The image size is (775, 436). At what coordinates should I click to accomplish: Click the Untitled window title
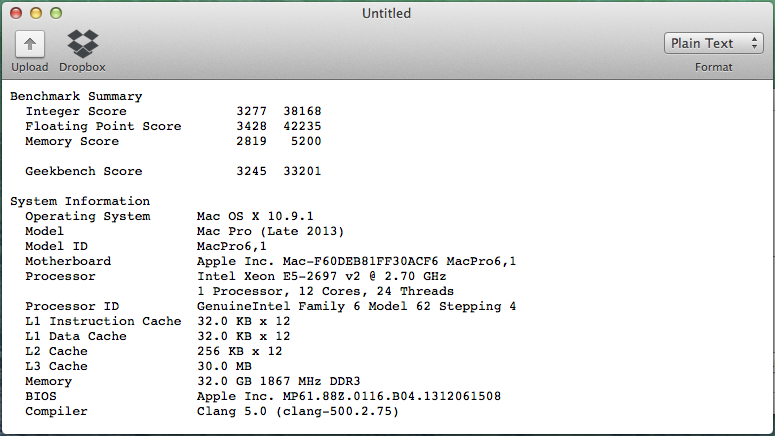(x=387, y=13)
